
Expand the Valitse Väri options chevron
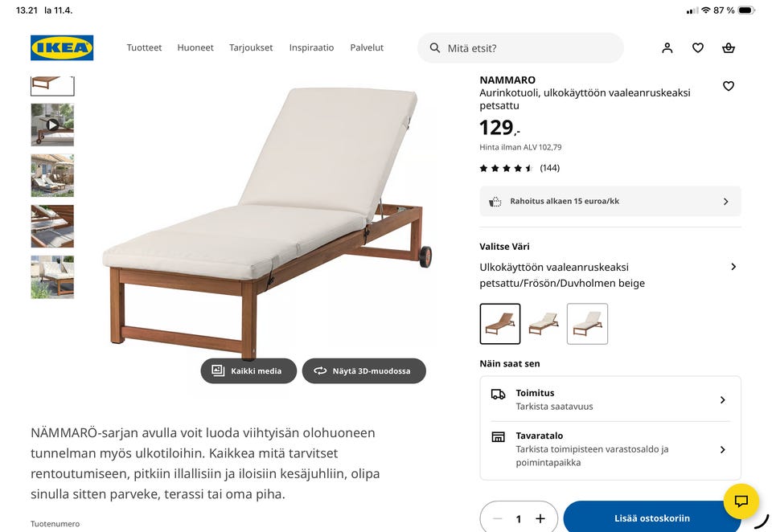pos(733,267)
